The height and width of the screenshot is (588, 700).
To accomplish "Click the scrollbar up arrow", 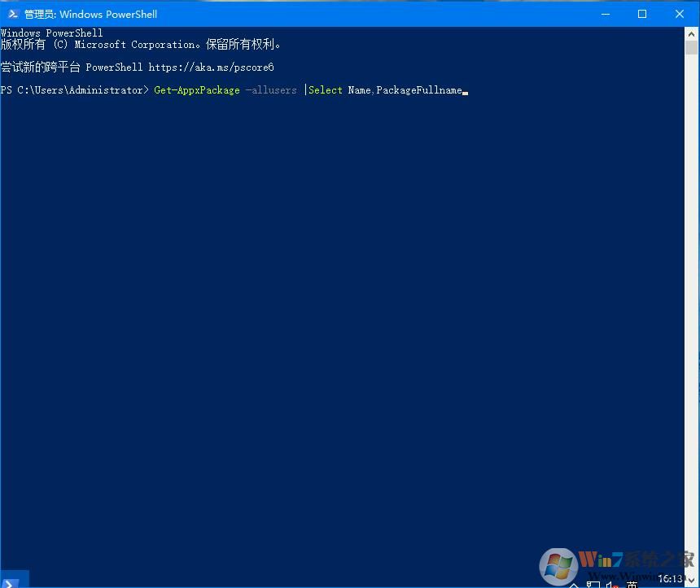I will [x=691, y=34].
